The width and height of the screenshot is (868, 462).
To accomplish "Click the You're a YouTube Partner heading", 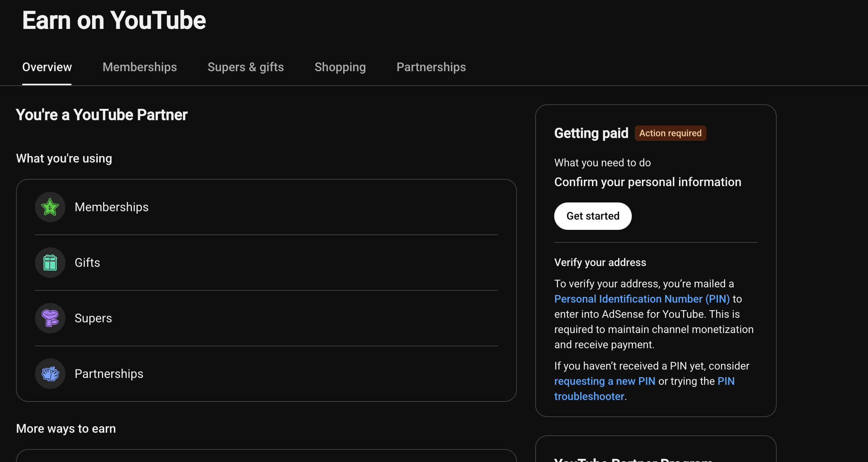I will [102, 115].
